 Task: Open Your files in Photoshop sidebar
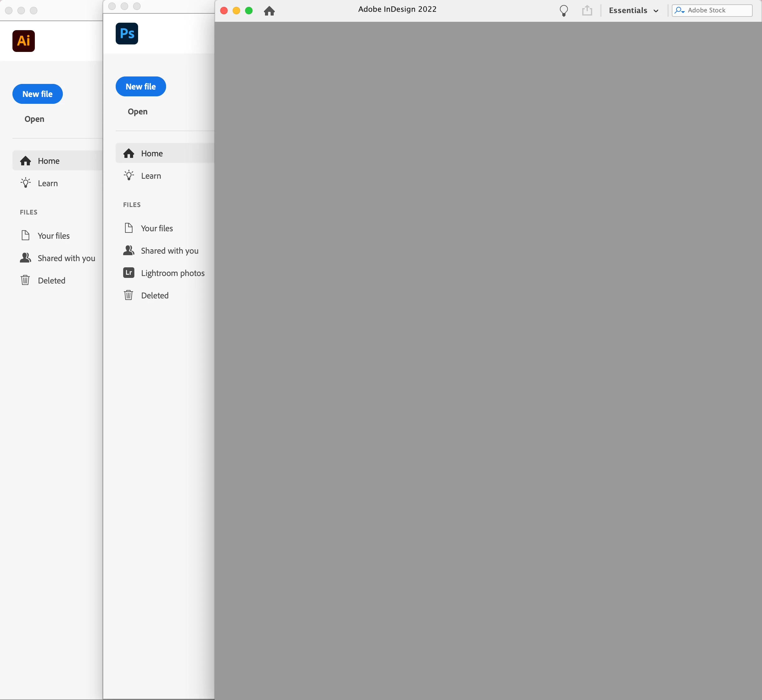[156, 228]
